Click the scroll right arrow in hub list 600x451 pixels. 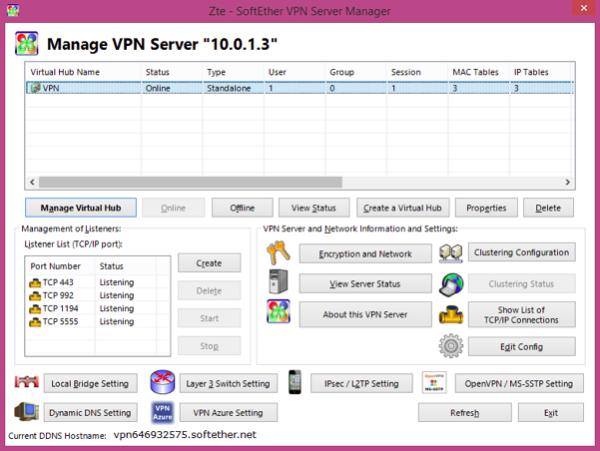click(568, 182)
